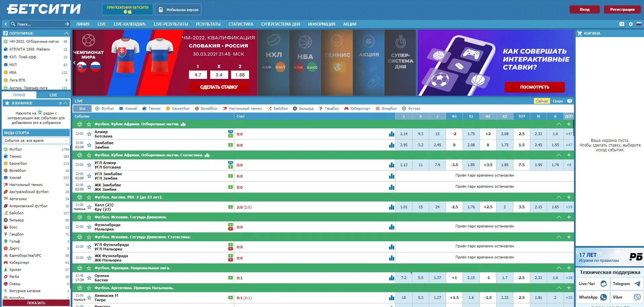The image size is (644, 307).
Task: Open the События за: все время dropdown
Action: 36,141
